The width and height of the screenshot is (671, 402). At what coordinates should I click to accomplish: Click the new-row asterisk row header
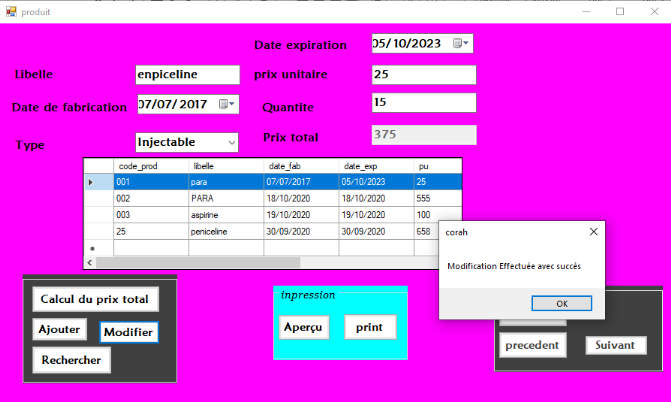click(x=99, y=248)
